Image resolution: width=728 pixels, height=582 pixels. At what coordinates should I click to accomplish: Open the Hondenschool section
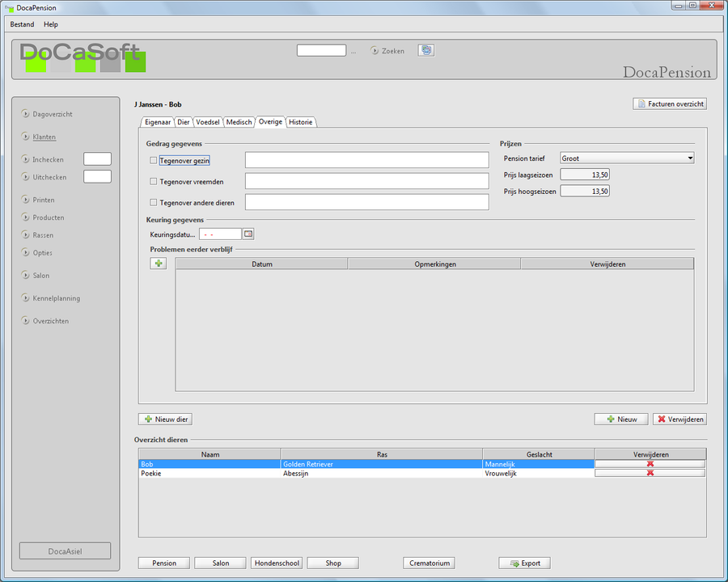(x=277, y=563)
